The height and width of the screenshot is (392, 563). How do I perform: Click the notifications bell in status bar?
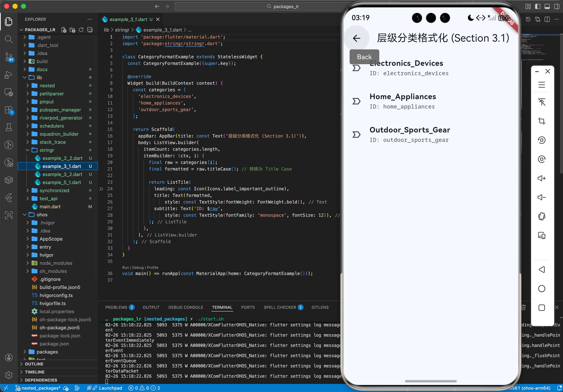click(559, 388)
